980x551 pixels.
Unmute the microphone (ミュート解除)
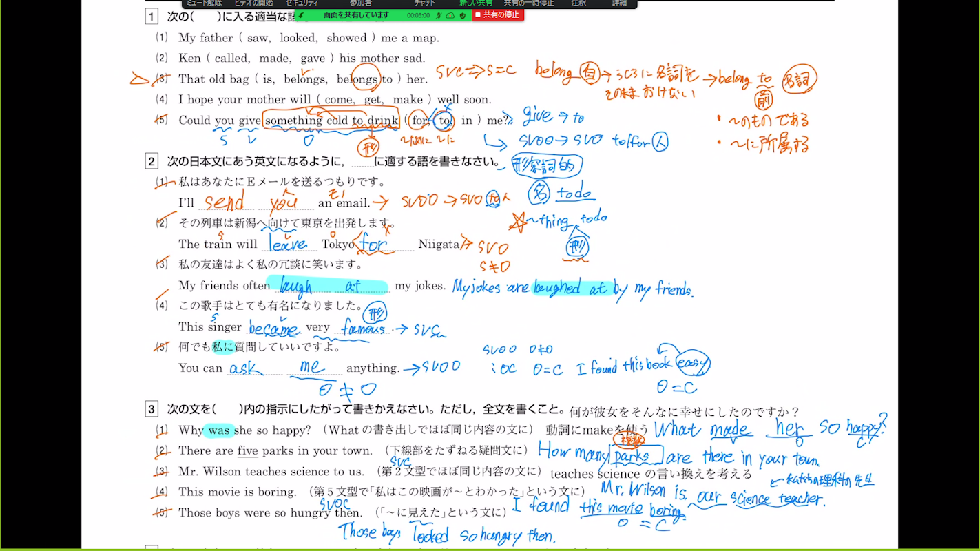point(205,3)
